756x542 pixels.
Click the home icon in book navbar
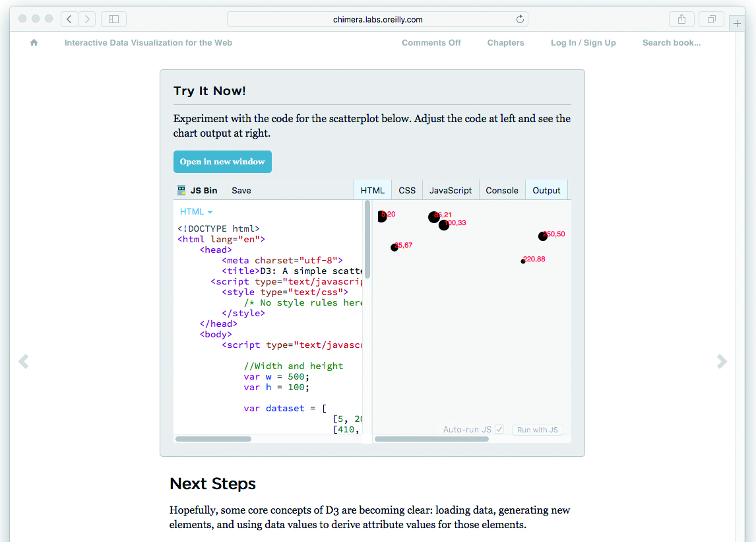(34, 43)
